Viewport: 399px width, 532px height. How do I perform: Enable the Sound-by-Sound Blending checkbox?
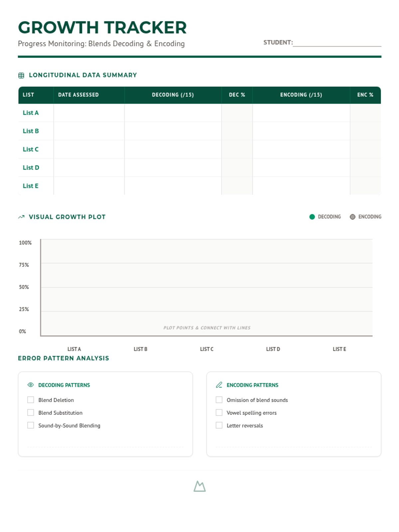point(31,425)
